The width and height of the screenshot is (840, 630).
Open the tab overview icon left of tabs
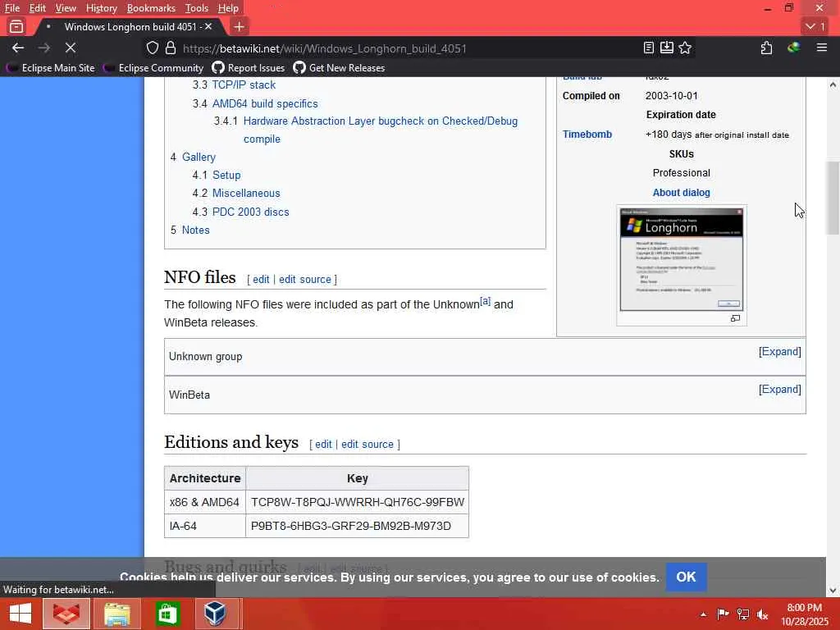tap(16, 26)
